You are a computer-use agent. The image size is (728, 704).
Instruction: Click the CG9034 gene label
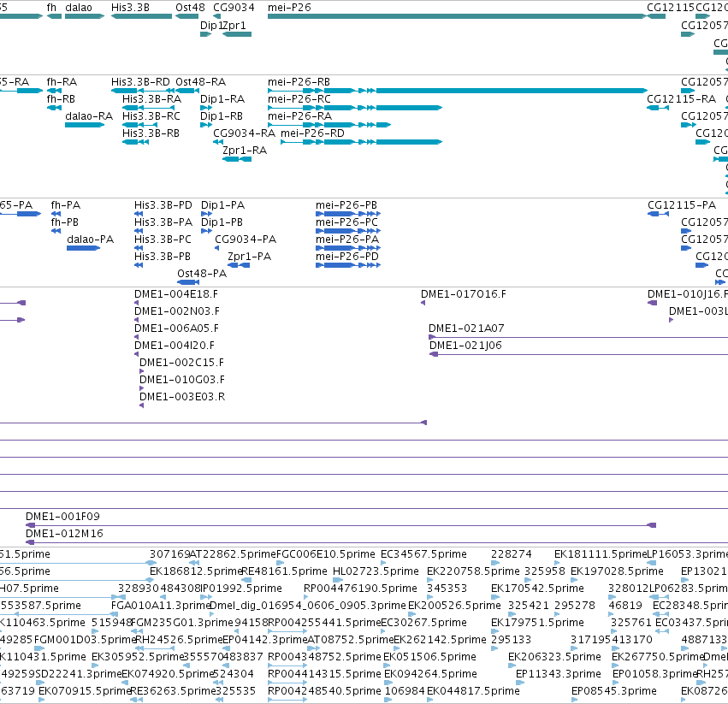click(x=234, y=8)
